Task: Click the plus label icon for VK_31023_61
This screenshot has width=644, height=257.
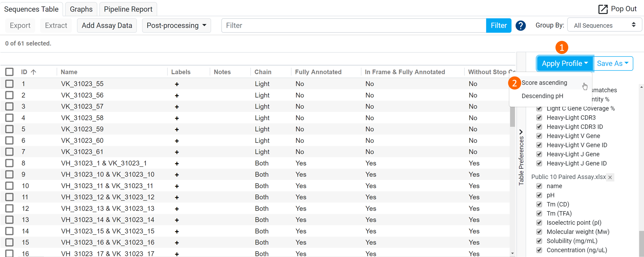Action: click(x=177, y=152)
